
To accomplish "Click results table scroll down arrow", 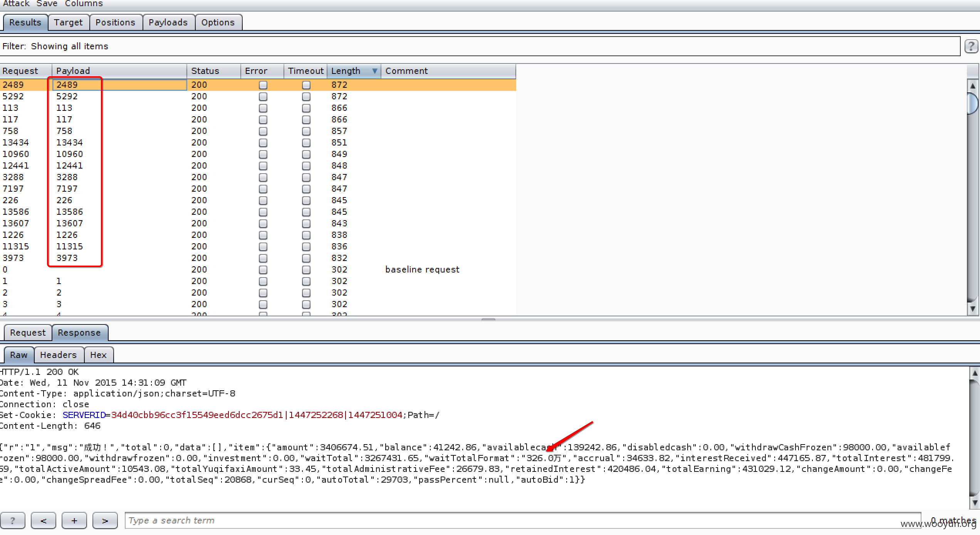I will coord(973,309).
